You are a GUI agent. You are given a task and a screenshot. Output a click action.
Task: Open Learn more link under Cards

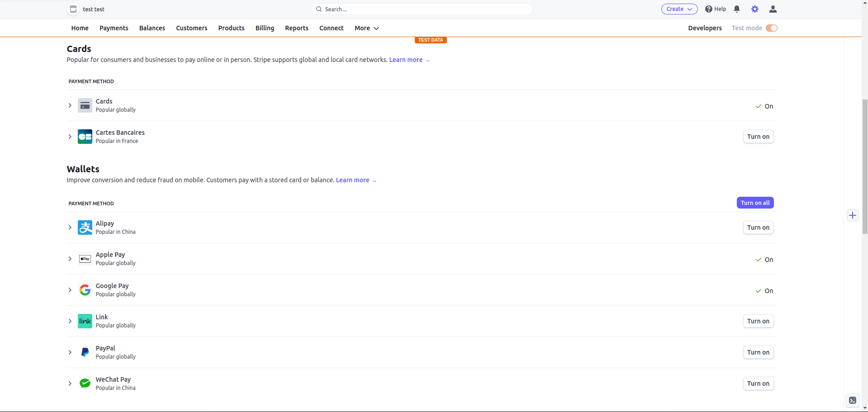click(x=409, y=60)
